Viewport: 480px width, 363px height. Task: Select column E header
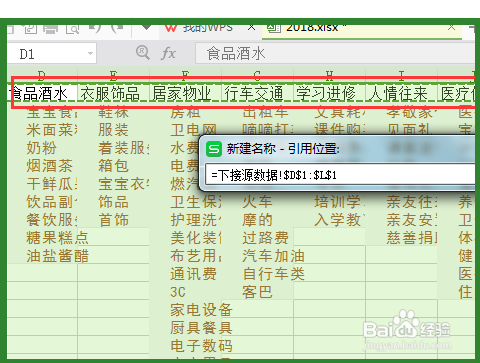[x=113, y=75]
